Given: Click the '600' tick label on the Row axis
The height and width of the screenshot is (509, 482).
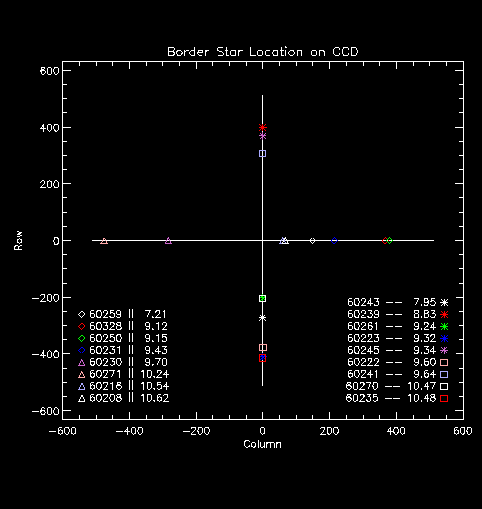Looking at the screenshot, I should [50, 71].
